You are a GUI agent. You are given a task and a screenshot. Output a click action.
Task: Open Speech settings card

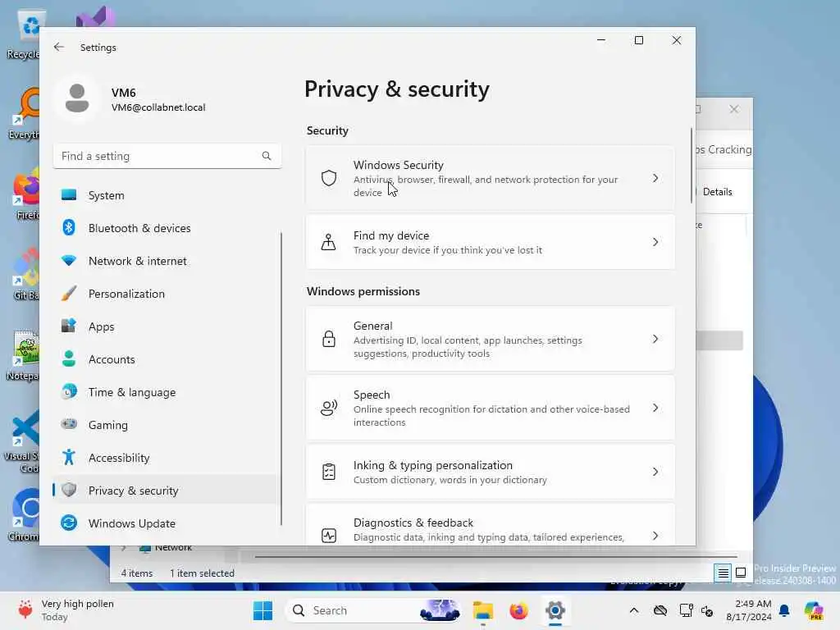pyautogui.click(x=491, y=408)
